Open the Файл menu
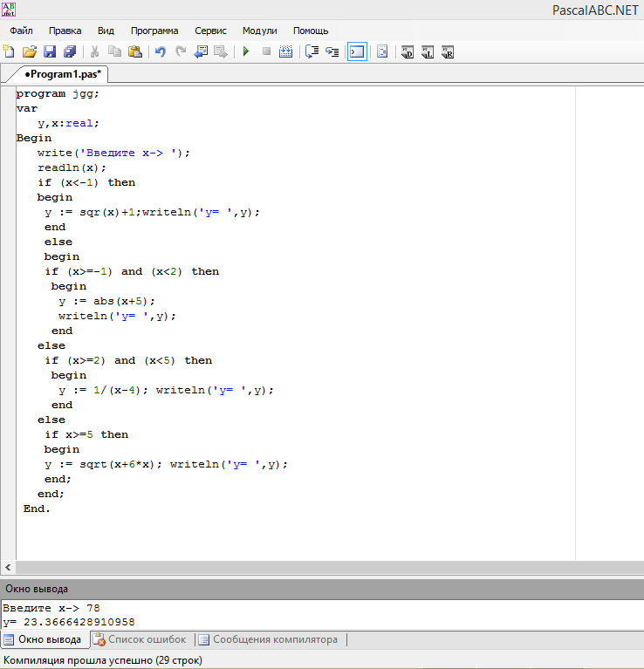This screenshot has height=669, width=644. pos(21,30)
